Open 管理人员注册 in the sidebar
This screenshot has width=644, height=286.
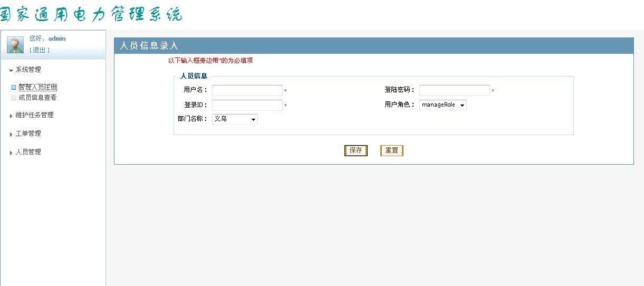37,87
